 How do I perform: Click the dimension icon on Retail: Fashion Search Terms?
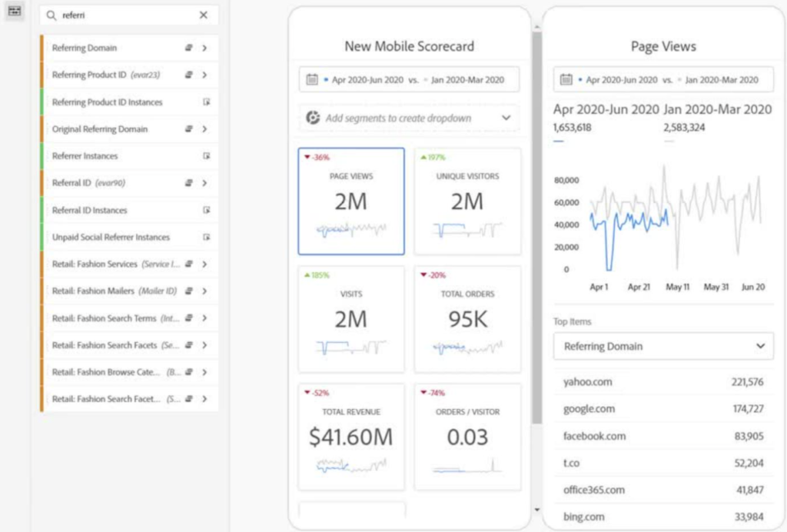(189, 318)
